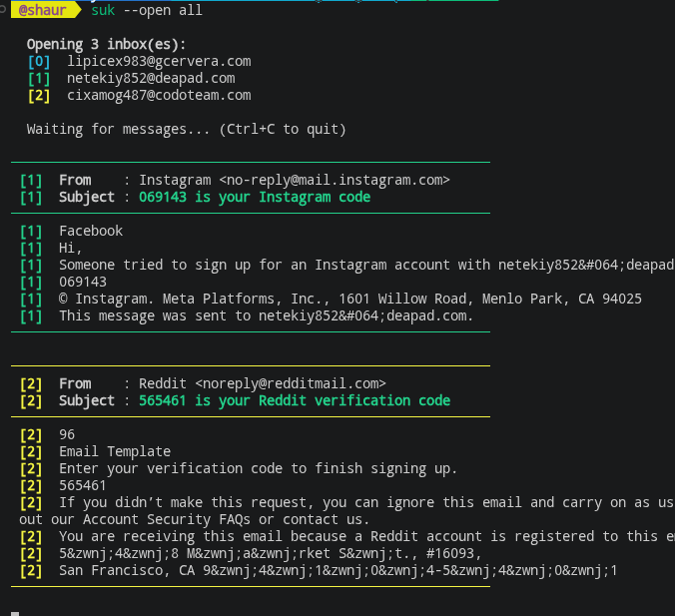This screenshot has width=675, height=616.
Task: Click the Market St., #16093 address line
Action: click(x=270, y=553)
